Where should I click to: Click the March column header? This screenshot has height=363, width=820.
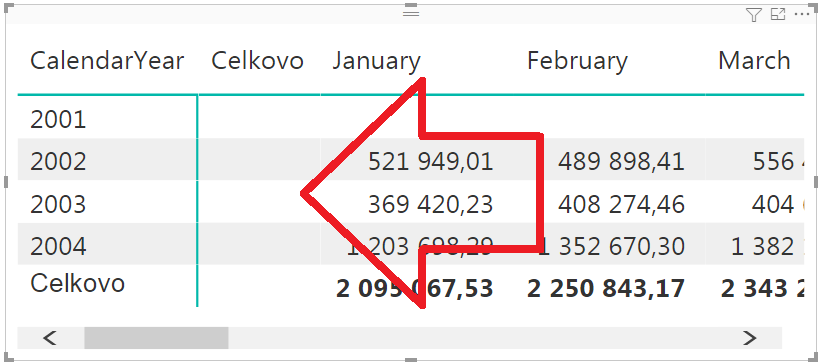point(754,61)
